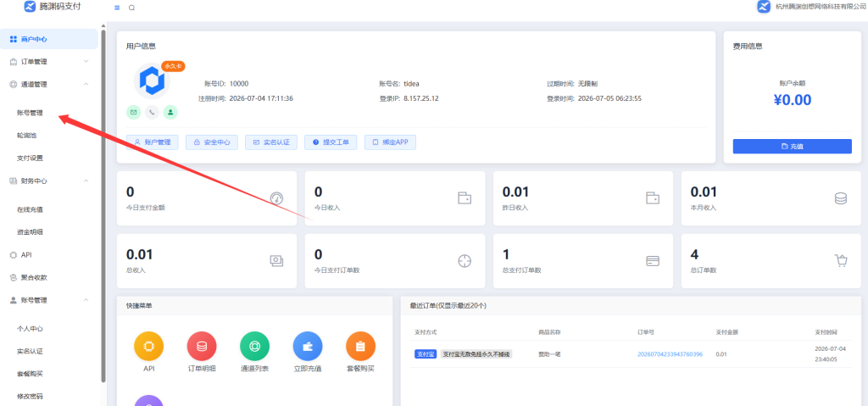Open the green 通道列表 quick menu icon
Screen dimensions: 868x406
pos(254,346)
